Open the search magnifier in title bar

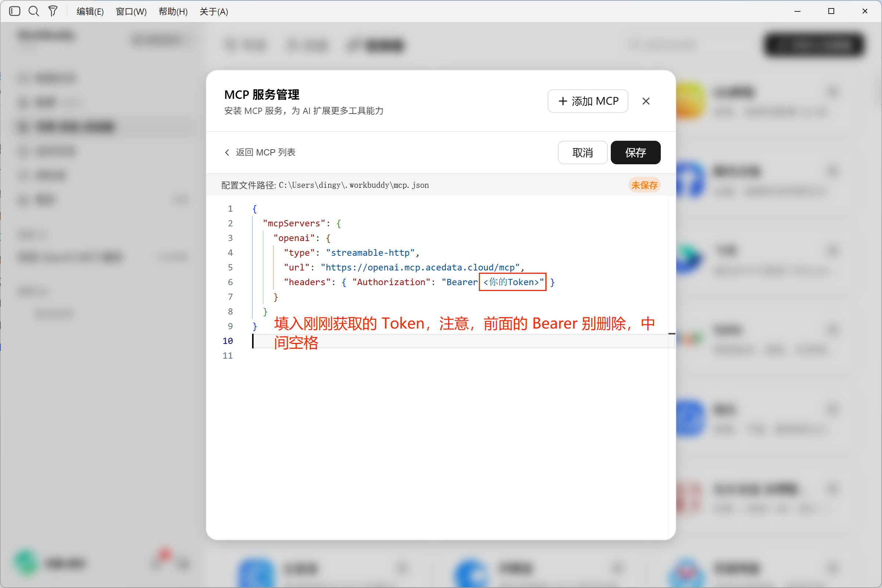(34, 11)
